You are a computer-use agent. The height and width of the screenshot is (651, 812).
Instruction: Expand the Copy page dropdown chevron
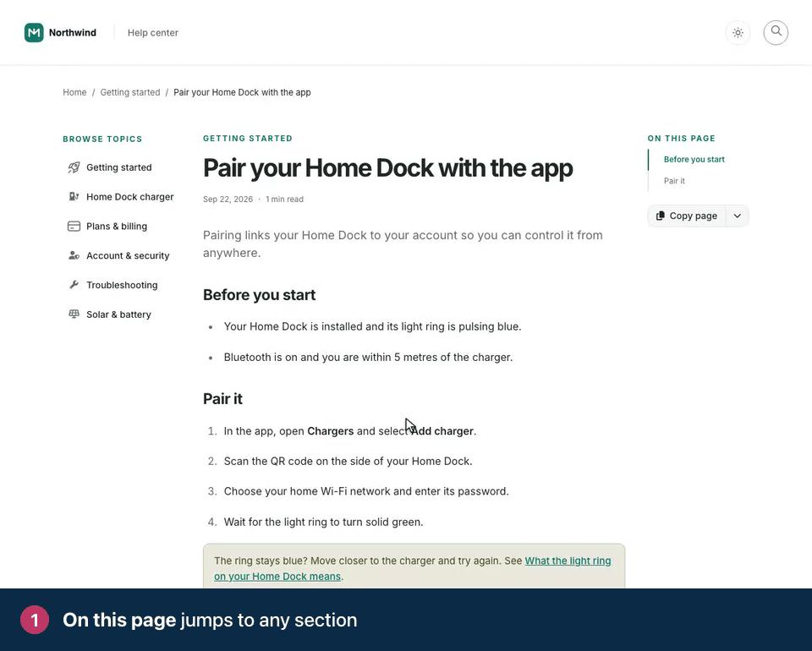[x=738, y=216]
